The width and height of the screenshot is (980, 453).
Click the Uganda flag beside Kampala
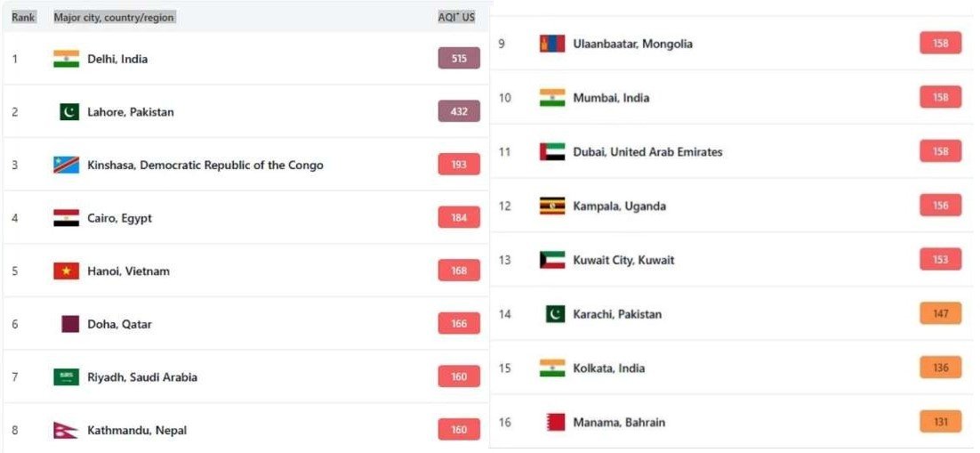click(x=552, y=206)
